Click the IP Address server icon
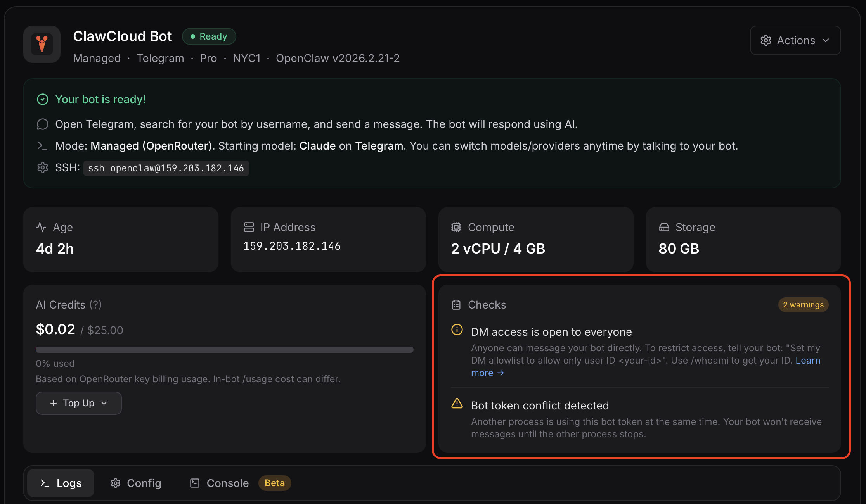 [x=249, y=227]
